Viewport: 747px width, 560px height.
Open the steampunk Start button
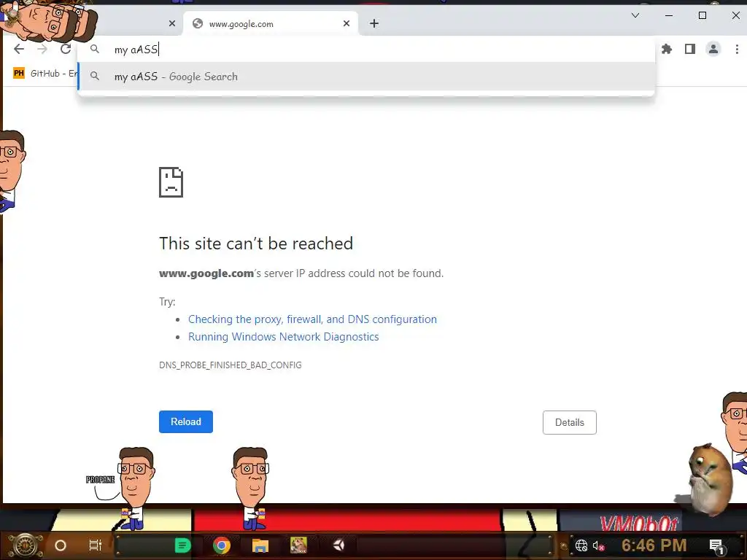(26, 545)
